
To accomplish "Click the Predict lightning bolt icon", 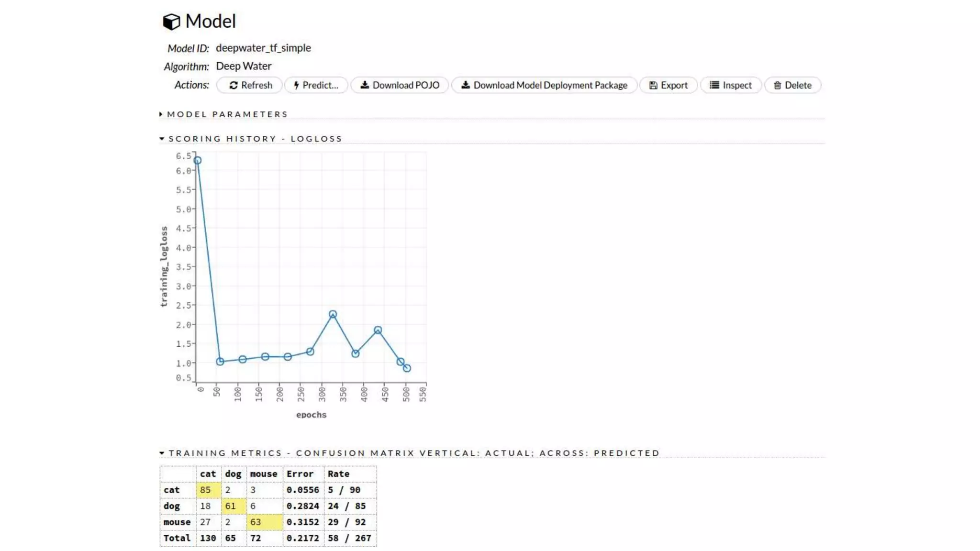I will [x=296, y=85].
